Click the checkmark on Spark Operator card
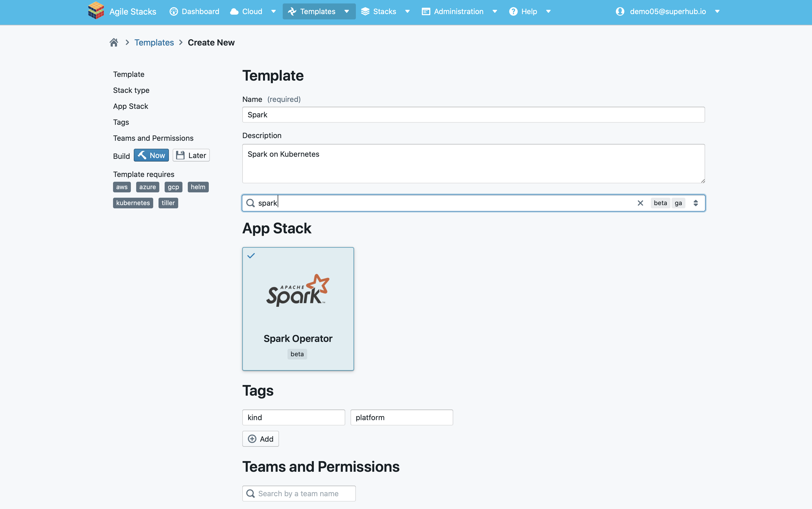The image size is (812, 509). tap(251, 256)
